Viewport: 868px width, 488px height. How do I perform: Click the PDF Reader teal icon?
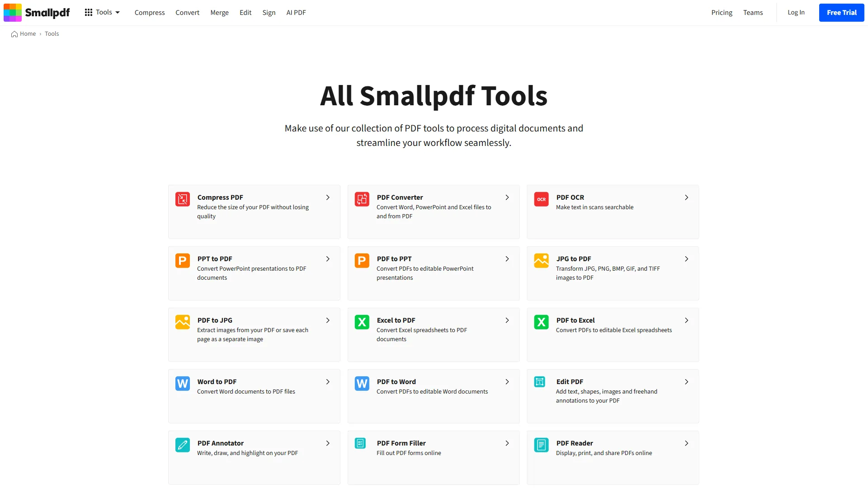point(542,445)
